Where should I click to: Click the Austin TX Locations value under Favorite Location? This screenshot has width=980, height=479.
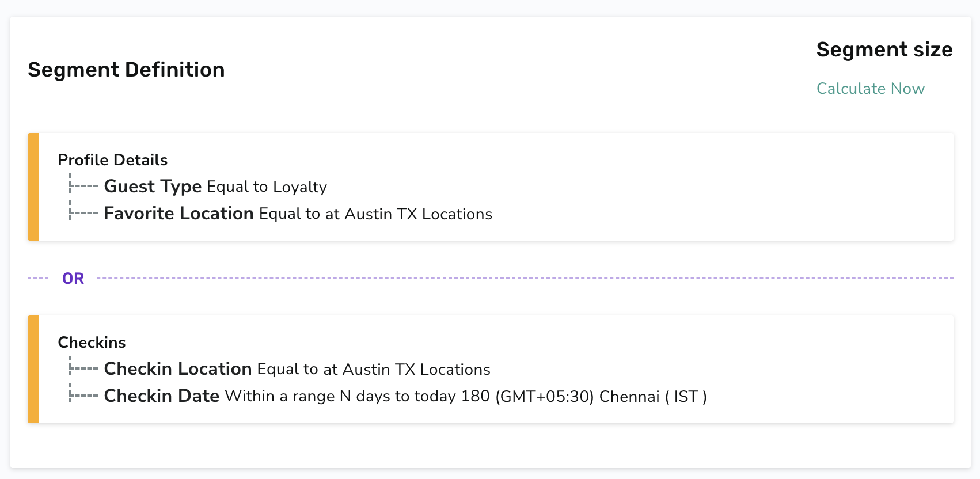[418, 214]
